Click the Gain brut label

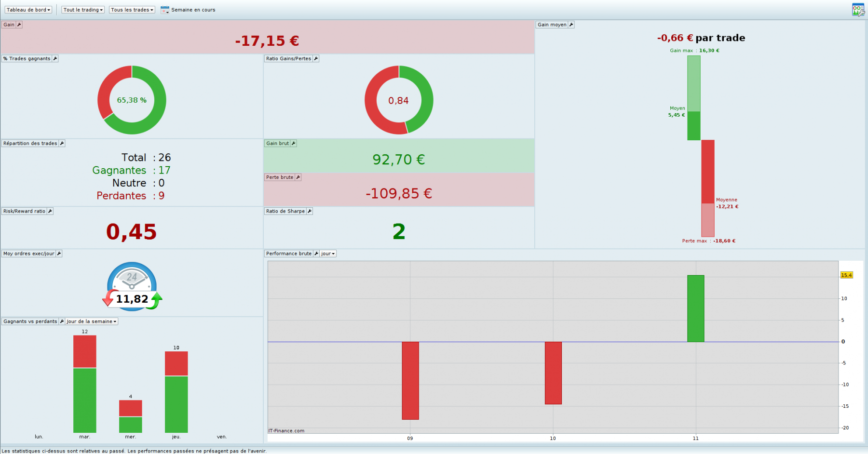[x=277, y=143]
